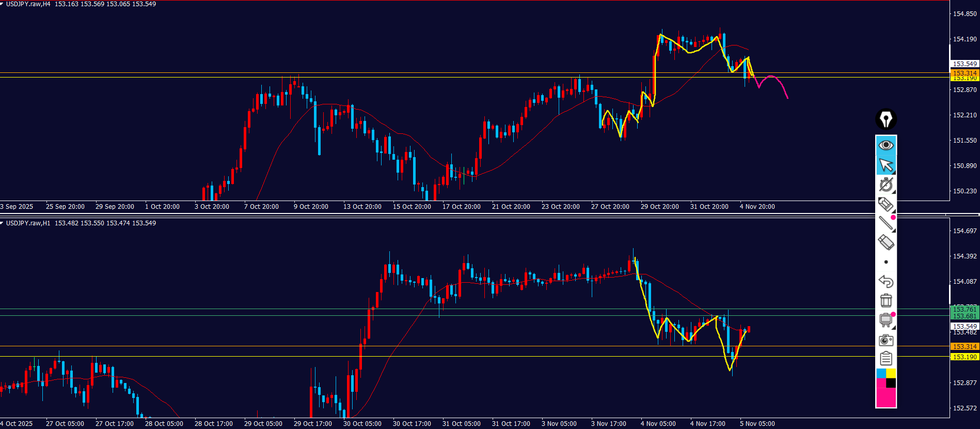Undo the last drawing stroke
The width and height of the screenshot is (980, 429).
point(886,281)
